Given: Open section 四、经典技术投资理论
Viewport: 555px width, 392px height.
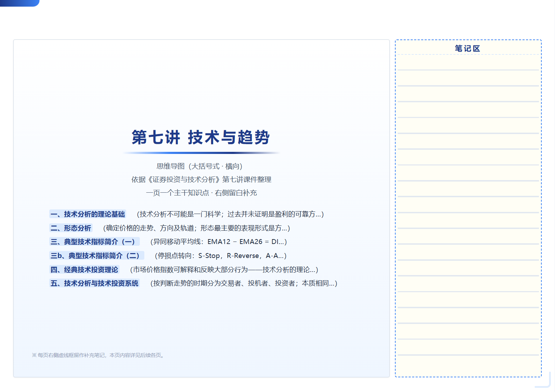Looking at the screenshot, I should 84,269.
